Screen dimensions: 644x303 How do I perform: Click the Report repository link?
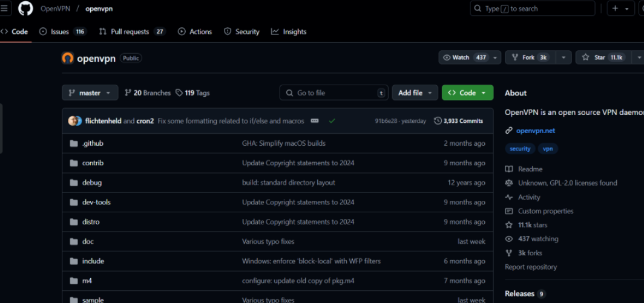click(x=531, y=267)
